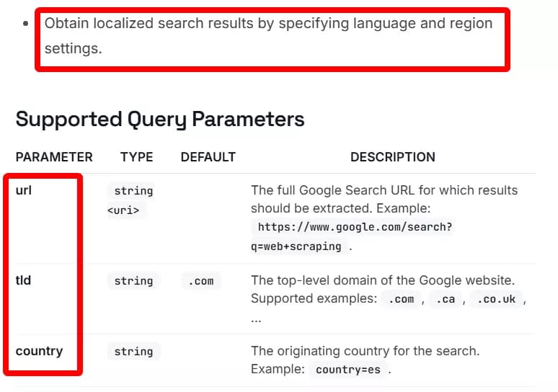Viewport: 558px width, 392px height.
Task: Click the 'Supported Query Parameters' heading
Action: click(160, 119)
